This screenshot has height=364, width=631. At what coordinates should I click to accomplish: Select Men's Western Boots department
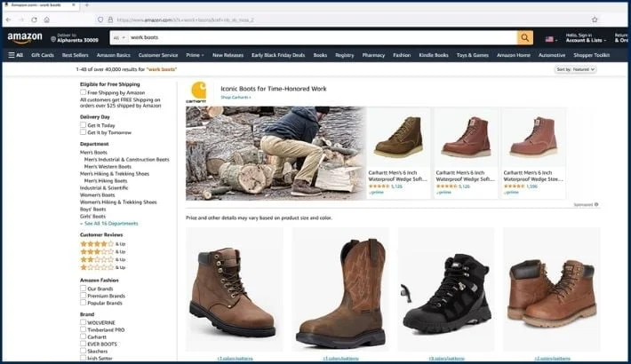point(108,167)
